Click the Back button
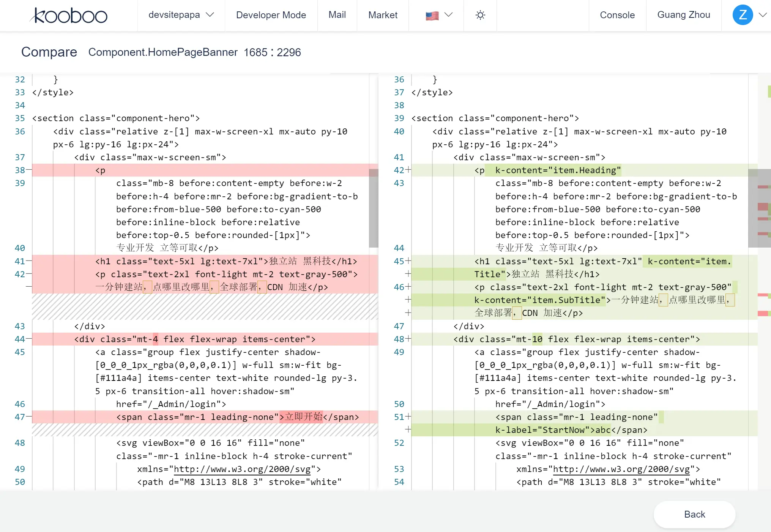Screen dimensions: 771x532 [694, 514]
